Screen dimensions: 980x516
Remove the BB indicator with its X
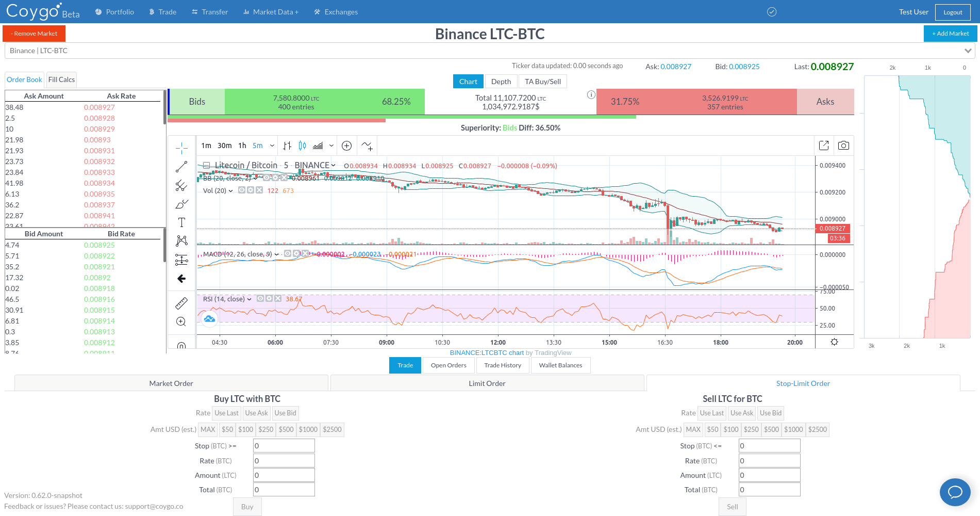coord(284,178)
